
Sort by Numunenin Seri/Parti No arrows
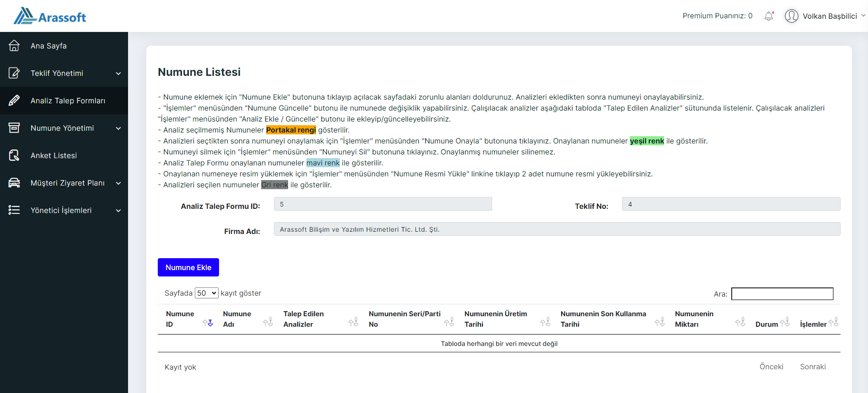(x=449, y=322)
